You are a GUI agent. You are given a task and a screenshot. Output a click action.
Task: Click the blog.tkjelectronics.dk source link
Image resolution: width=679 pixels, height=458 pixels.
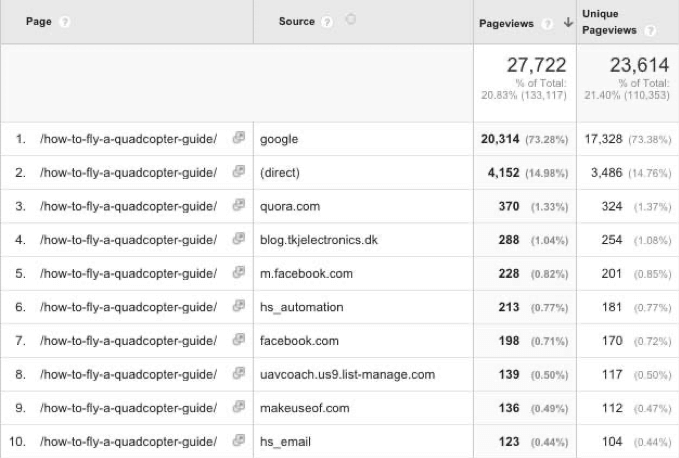319,240
